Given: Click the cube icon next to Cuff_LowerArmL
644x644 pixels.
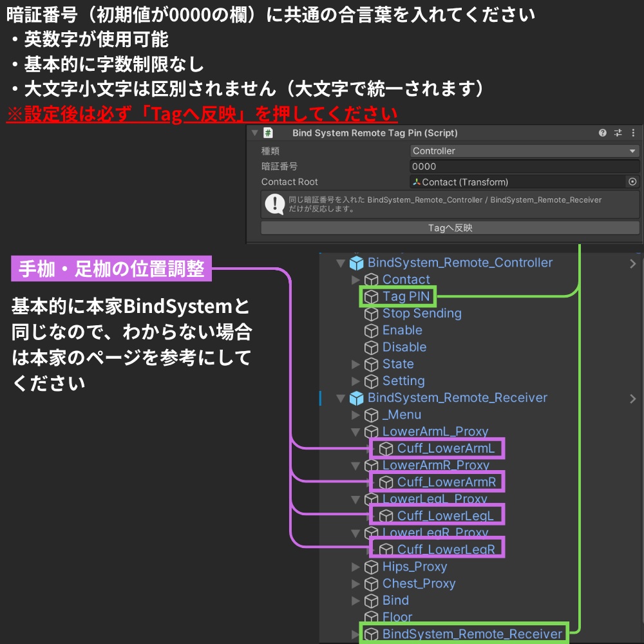Looking at the screenshot, I should 386,449.
